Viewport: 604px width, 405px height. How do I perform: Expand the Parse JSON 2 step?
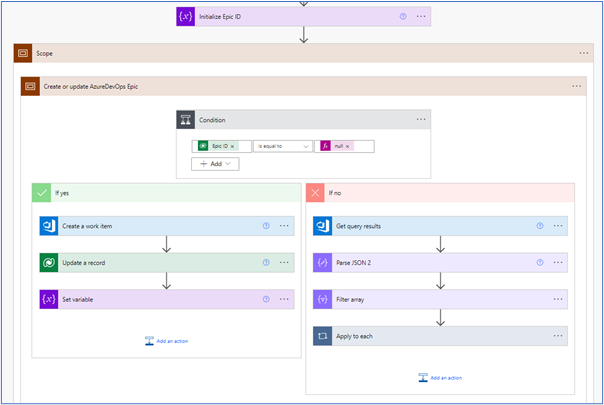coord(440,263)
